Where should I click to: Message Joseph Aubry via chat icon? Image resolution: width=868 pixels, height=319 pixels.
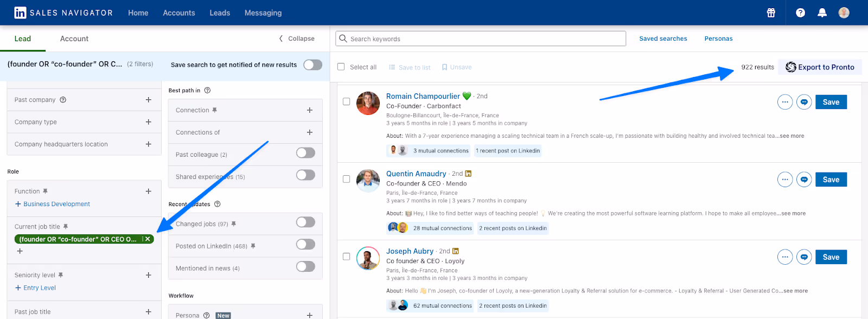[x=804, y=257]
